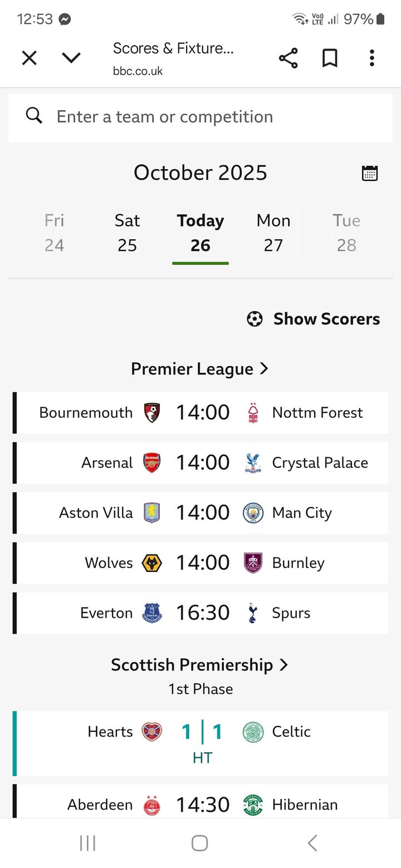Viewport: 401px width, 868px height.
Task: Expand the browser tab chevron dropdown
Action: [71, 58]
